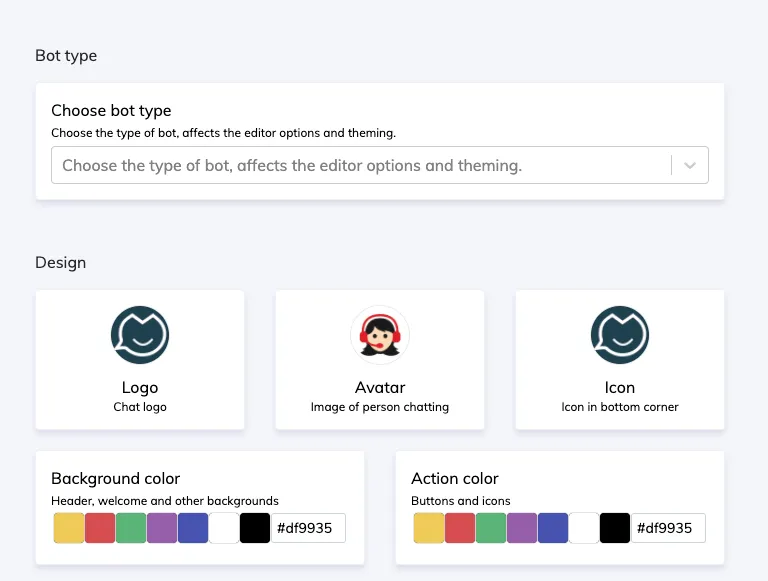The width and height of the screenshot is (768, 581).
Task: Click 'Chat logo' caption text
Action: click(140, 407)
